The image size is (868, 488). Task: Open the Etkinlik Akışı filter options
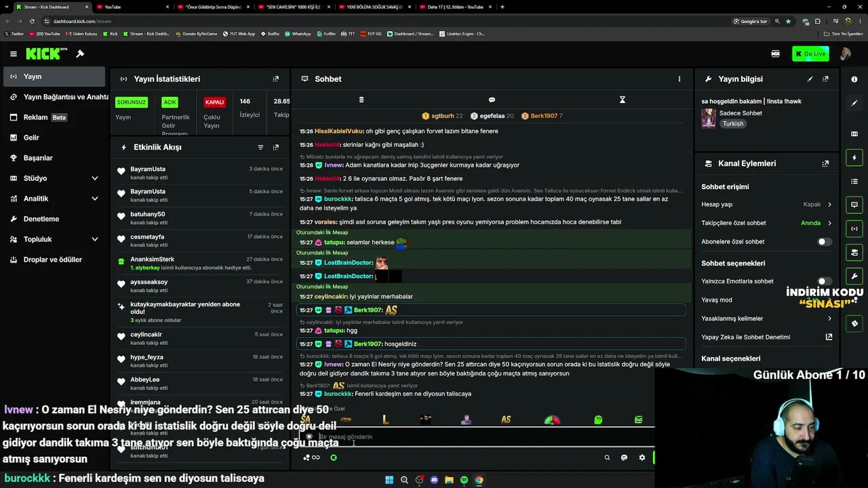[260, 147]
